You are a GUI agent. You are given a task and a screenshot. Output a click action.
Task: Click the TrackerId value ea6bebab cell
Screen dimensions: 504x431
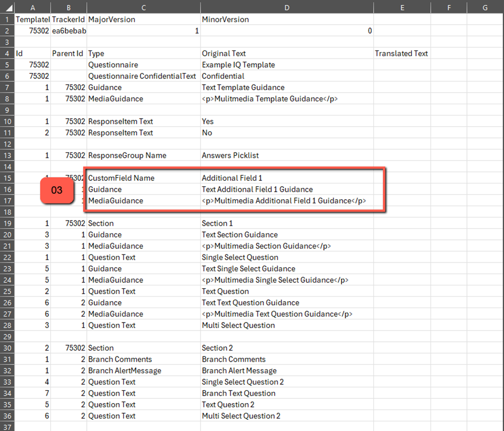tap(69, 31)
